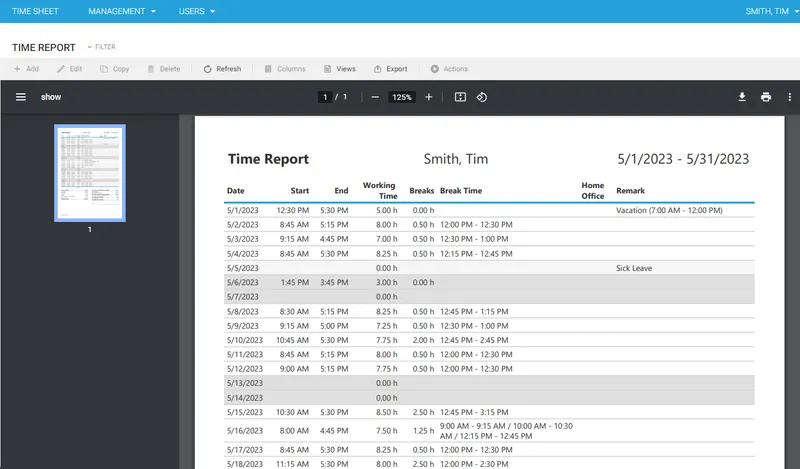Open the Actions option
800x469 pixels.
pyautogui.click(x=449, y=69)
